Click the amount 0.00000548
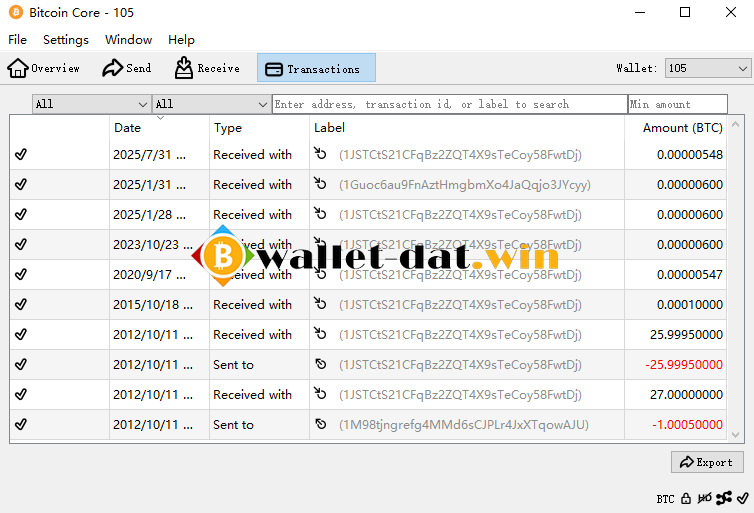This screenshot has height=513, width=754. click(690, 155)
